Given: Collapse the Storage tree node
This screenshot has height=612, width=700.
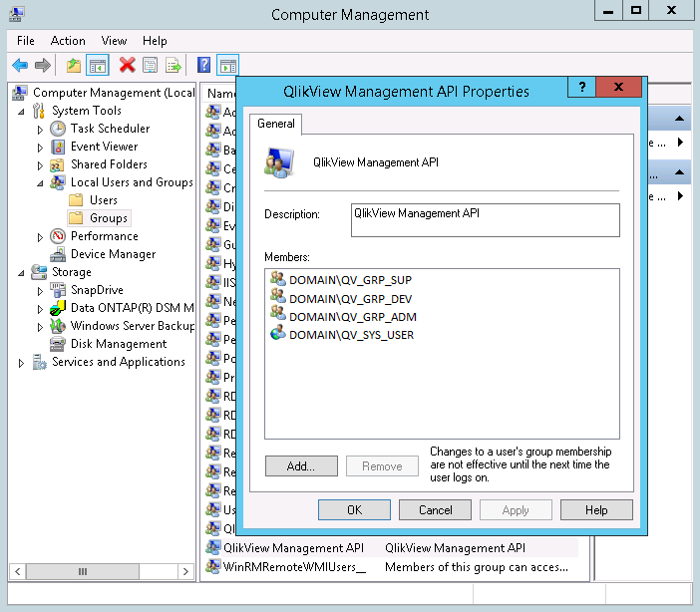Looking at the screenshot, I should point(21,273).
